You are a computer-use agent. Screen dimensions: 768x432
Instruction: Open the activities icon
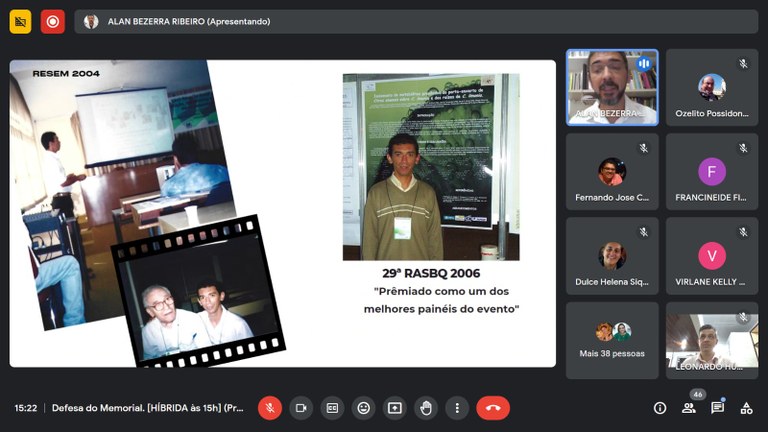click(746, 408)
